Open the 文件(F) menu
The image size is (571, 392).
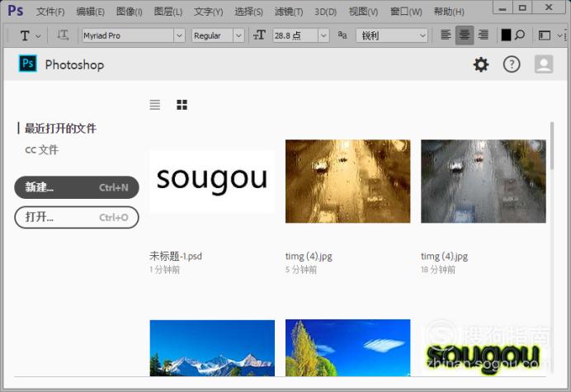[x=50, y=12]
